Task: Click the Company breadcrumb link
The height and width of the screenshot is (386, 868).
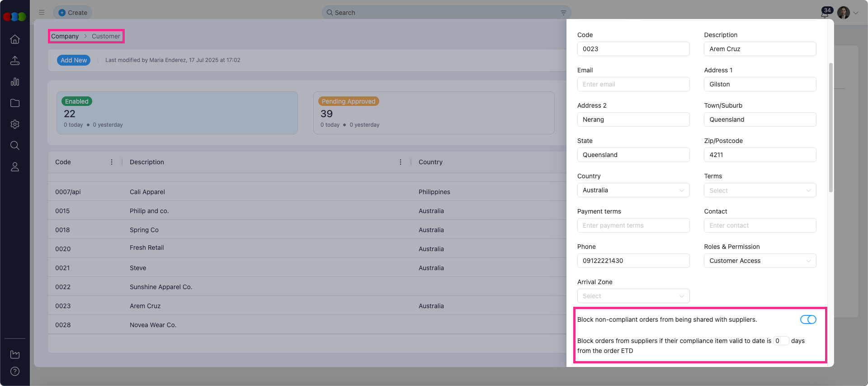Action: 65,36
